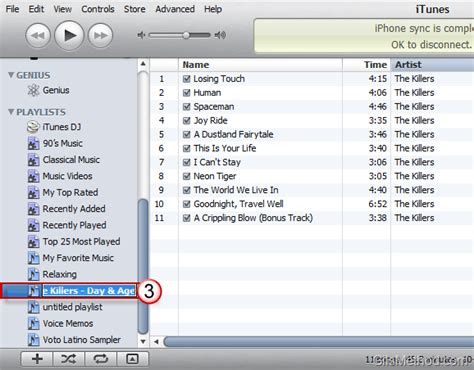The image size is (474, 370).
Task: Open the Help menu
Action: tap(213, 9)
